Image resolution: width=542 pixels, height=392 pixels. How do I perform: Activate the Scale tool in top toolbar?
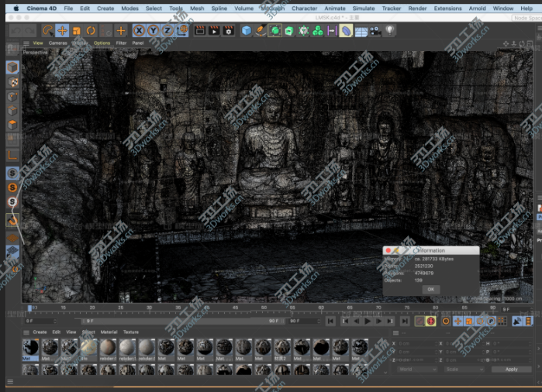77,31
